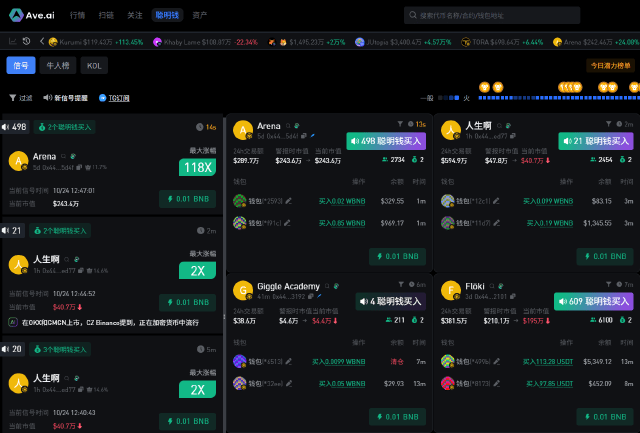Click the Arena avatar in left signal list
This screenshot has height=433, width=640.
tap(18, 161)
